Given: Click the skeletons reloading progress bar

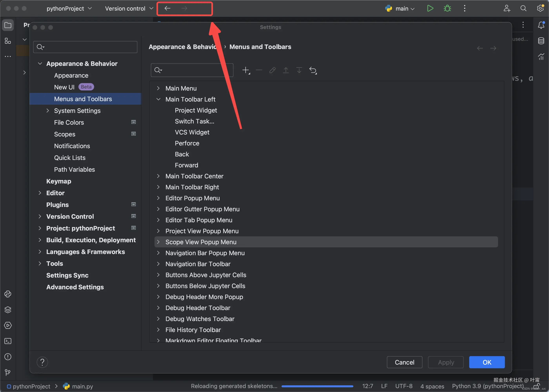Looking at the screenshot, I should click(317, 386).
